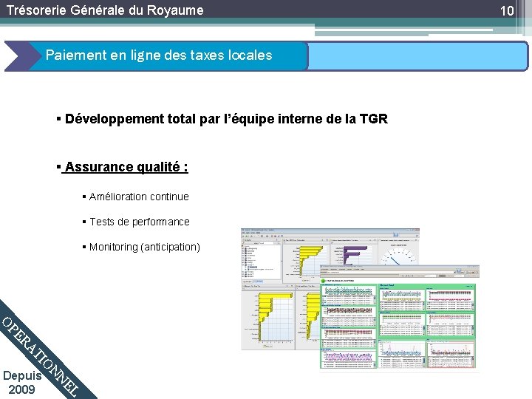Viewport: 532px width, 399px height.
Task: Click the purple bar chart in dashboard screenshot
Action: (353, 254)
